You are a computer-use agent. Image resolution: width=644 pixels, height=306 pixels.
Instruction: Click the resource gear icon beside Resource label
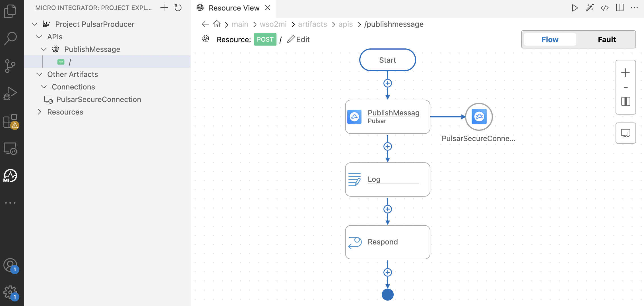(206, 39)
